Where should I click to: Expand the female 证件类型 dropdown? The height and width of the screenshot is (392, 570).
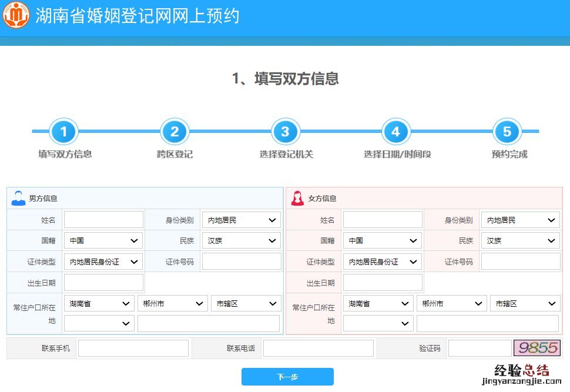tap(383, 262)
